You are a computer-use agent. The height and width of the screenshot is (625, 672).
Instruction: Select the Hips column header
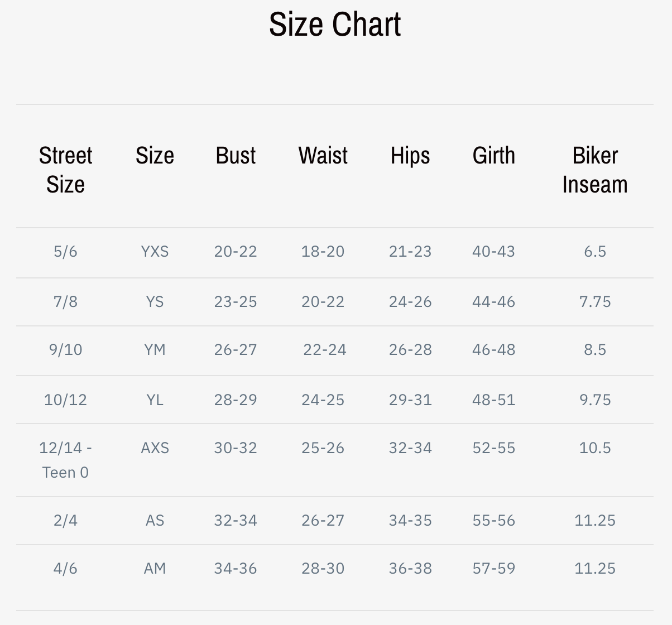click(x=410, y=156)
